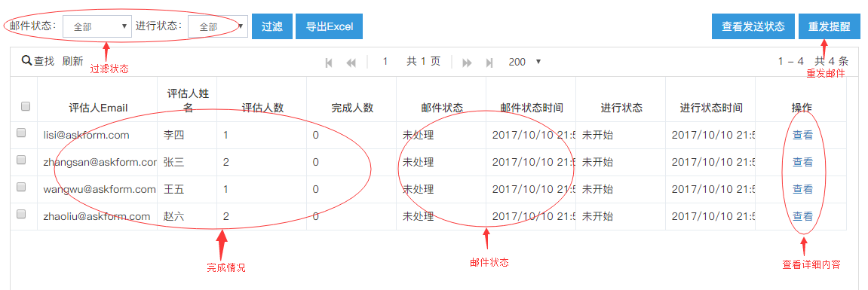Select the zhaoliu@askform.com email cell
Image resolution: width=868 pixels, height=290 pixels.
tap(97, 216)
